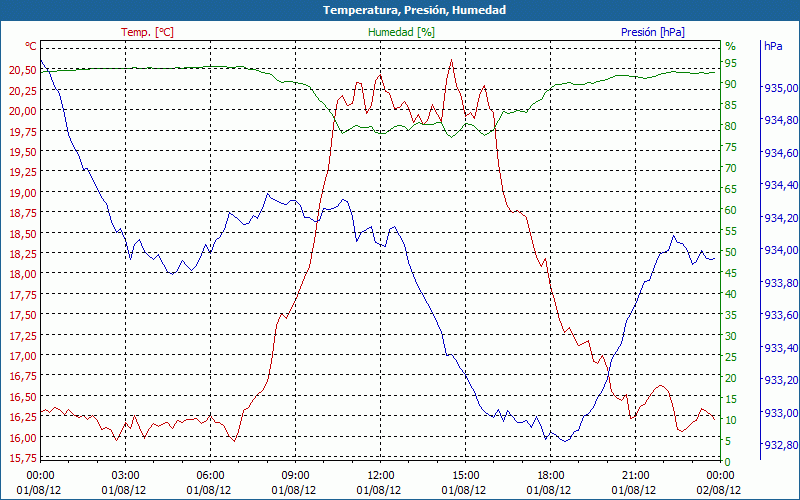Click the '12:00' time axis label
The width and height of the screenshot is (800, 500).
[x=380, y=476]
